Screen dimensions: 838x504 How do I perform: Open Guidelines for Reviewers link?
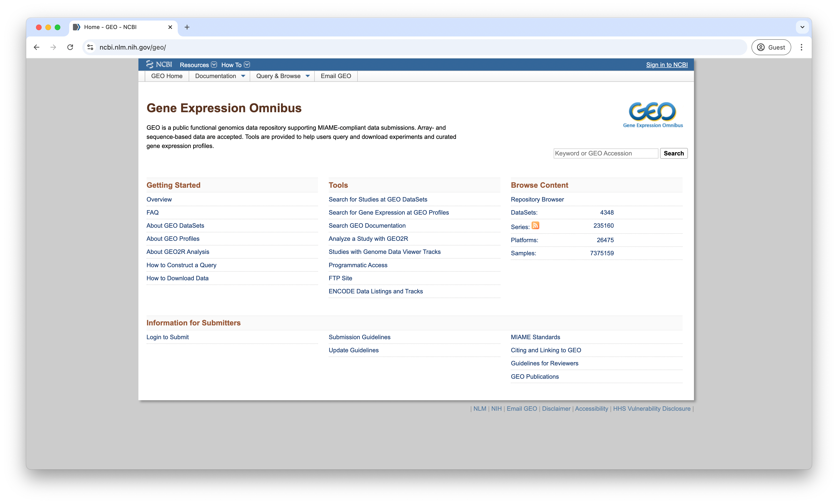coord(545,364)
